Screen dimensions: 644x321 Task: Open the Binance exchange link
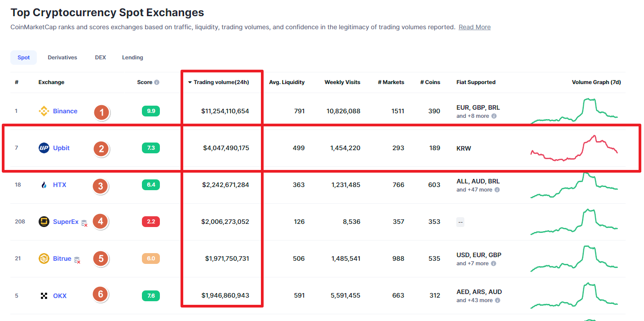[x=65, y=111]
